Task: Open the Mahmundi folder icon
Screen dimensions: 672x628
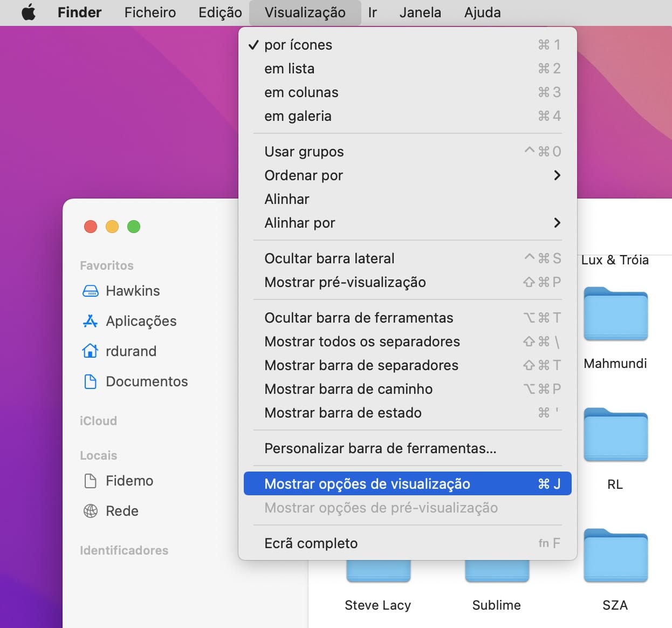Action: (615, 315)
